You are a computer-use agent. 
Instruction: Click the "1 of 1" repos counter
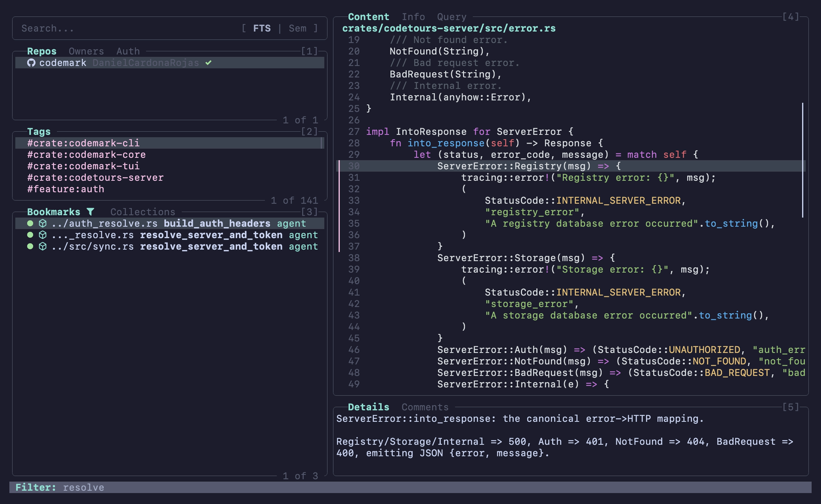pyautogui.click(x=300, y=120)
